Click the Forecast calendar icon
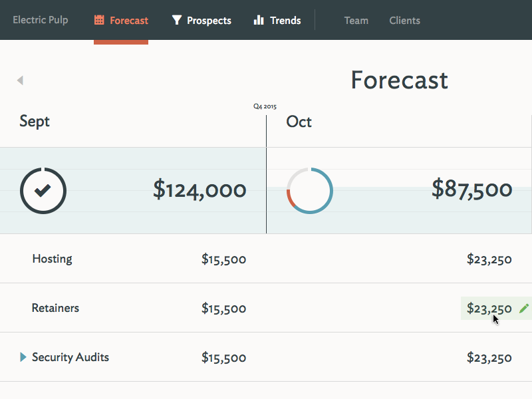Screen dimensions: 532x399 click(x=99, y=20)
